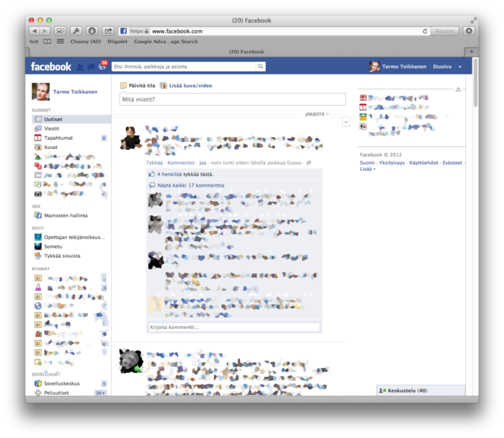Click the thumbs-up likes icon
Viewport: 504px width, 438px height.
[x=152, y=174]
